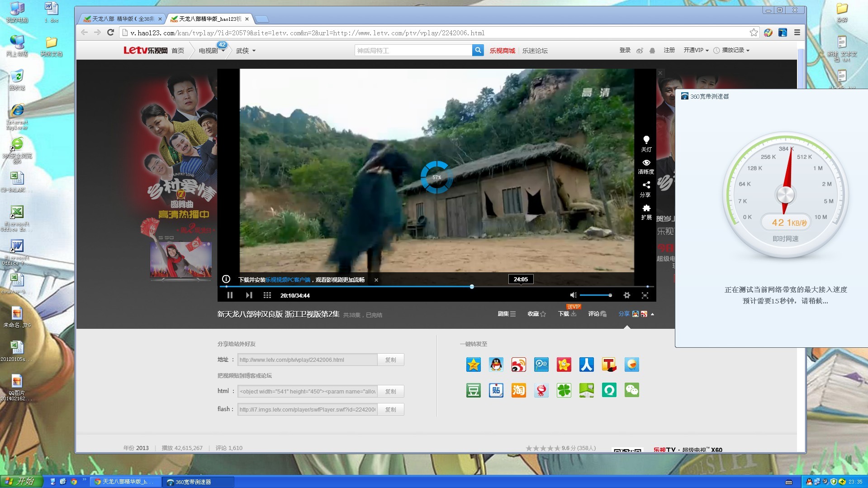Share to Kaixin green house icon
Image resolution: width=868 pixels, height=488 pixels.
pos(587,390)
